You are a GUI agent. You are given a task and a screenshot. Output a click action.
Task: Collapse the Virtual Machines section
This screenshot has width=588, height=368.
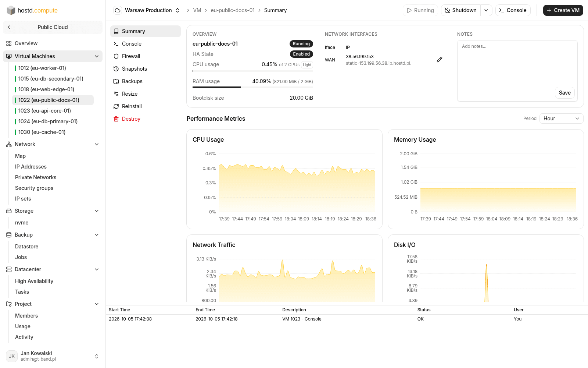point(97,56)
